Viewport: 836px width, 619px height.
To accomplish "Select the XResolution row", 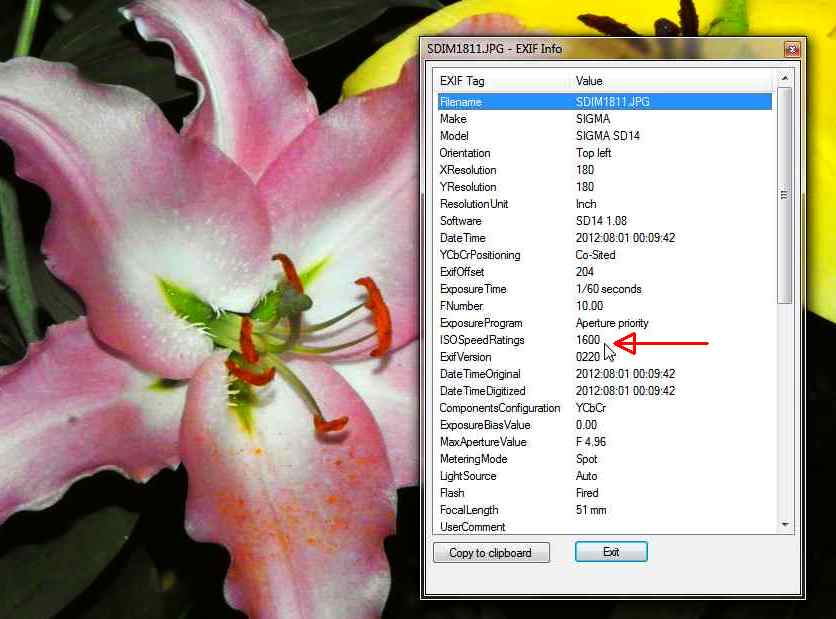I will [x=605, y=170].
